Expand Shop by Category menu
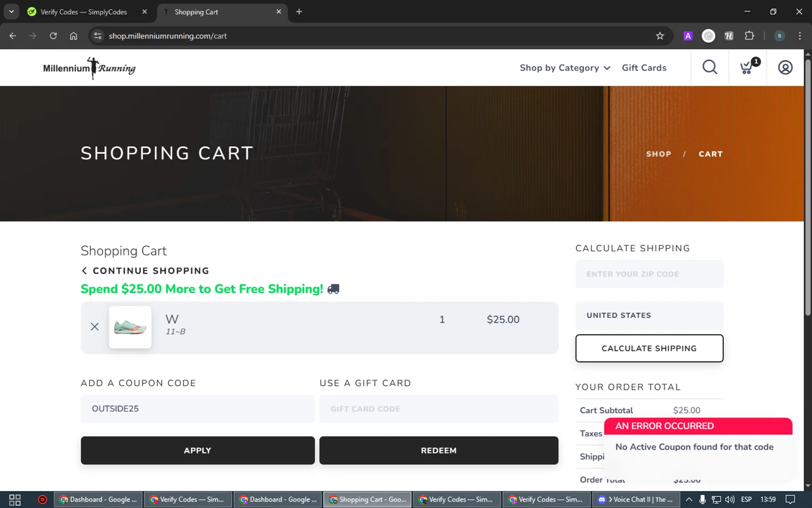 pos(565,68)
